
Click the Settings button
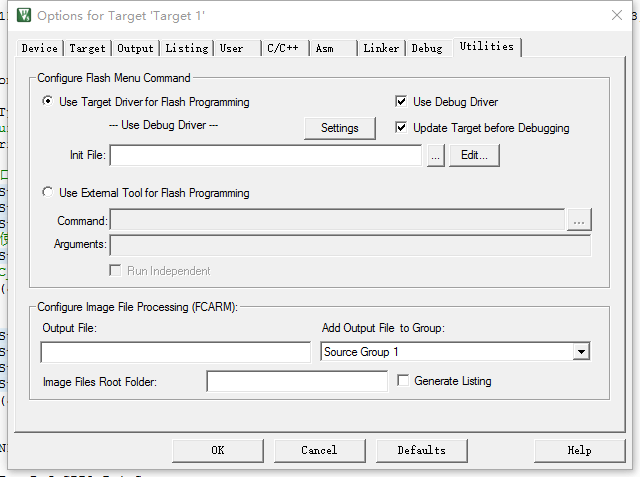tap(340, 128)
